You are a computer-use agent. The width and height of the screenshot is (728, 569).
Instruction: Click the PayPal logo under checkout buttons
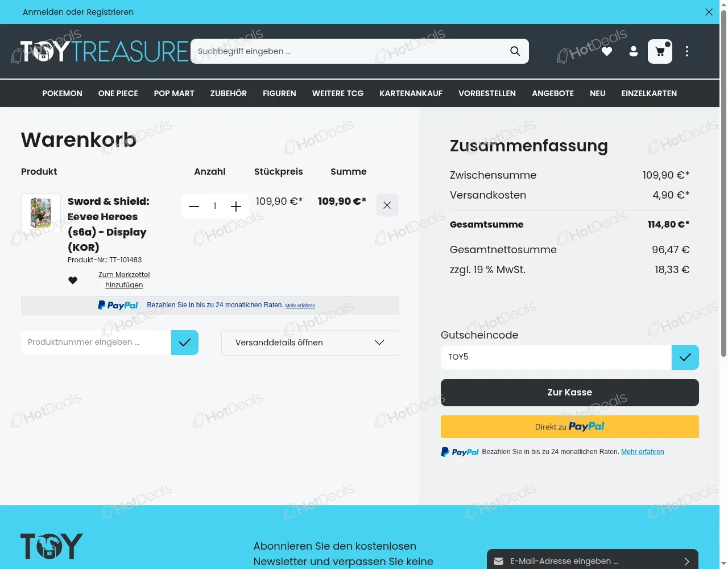point(460,452)
